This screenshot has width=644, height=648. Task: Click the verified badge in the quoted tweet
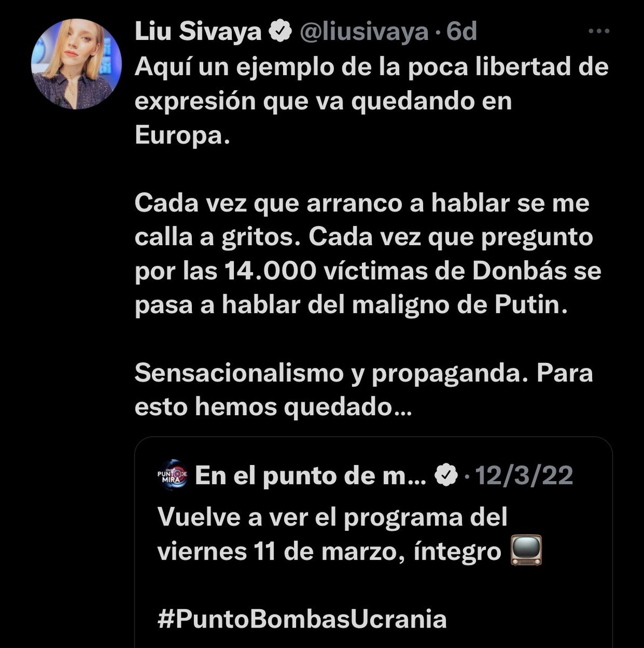click(x=445, y=476)
